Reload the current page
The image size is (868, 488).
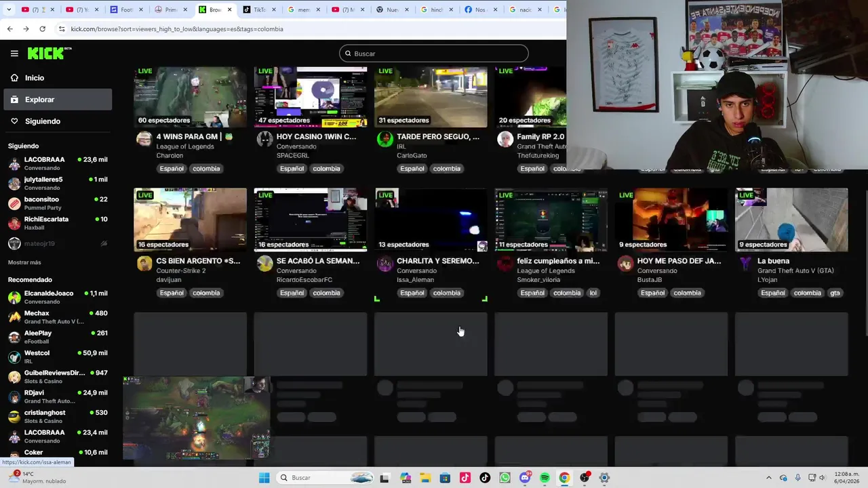(x=42, y=29)
